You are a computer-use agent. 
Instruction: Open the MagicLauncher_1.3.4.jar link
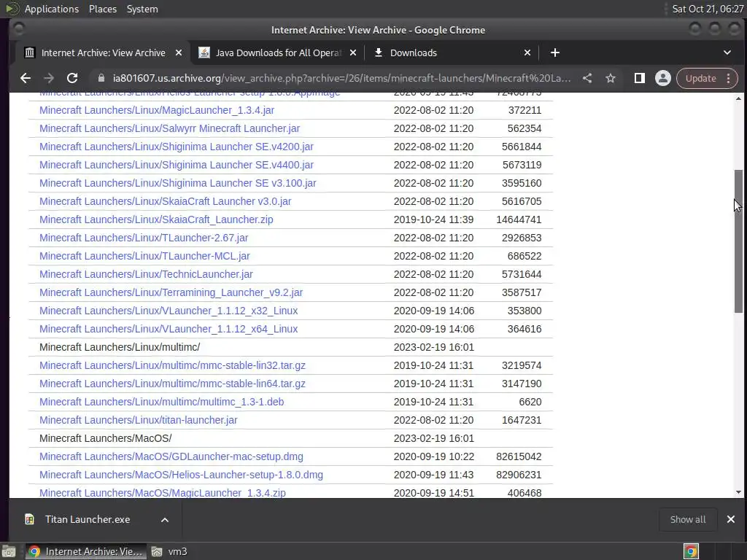click(157, 110)
